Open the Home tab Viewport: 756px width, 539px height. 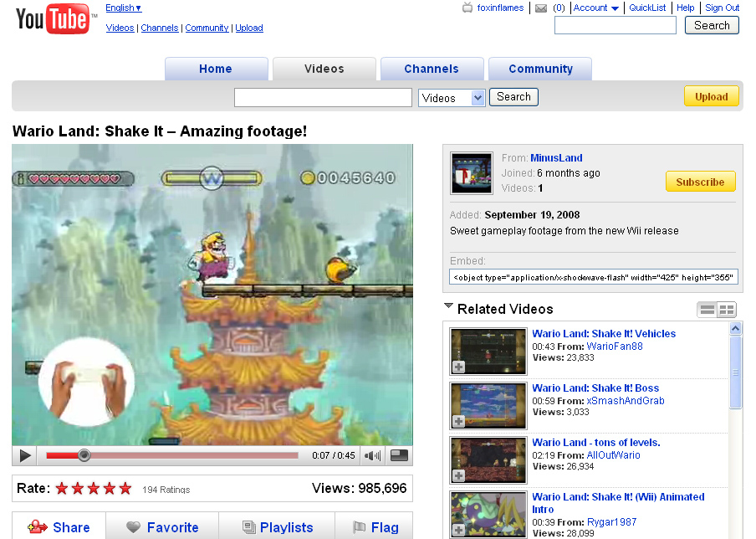pyautogui.click(x=216, y=69)
